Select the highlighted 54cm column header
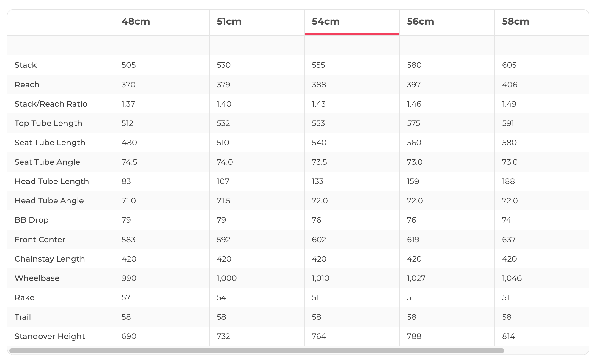 pyautogui.click(x=325, y=22)
